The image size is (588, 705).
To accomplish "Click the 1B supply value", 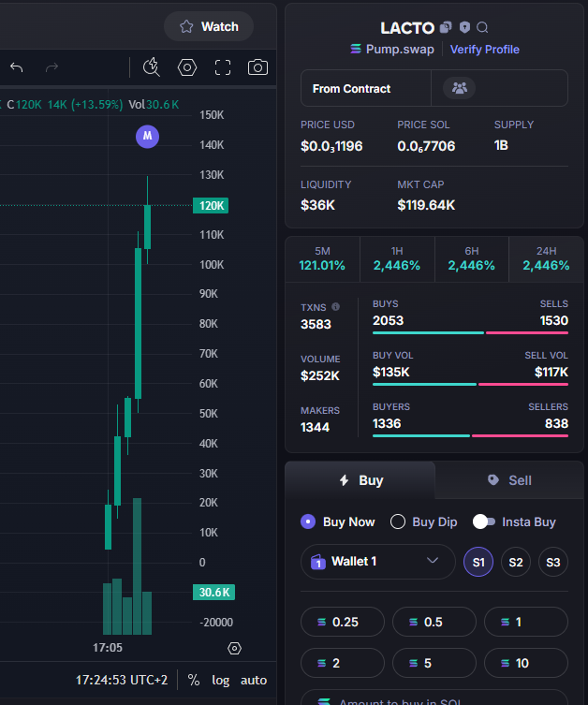I will (501, 145).
